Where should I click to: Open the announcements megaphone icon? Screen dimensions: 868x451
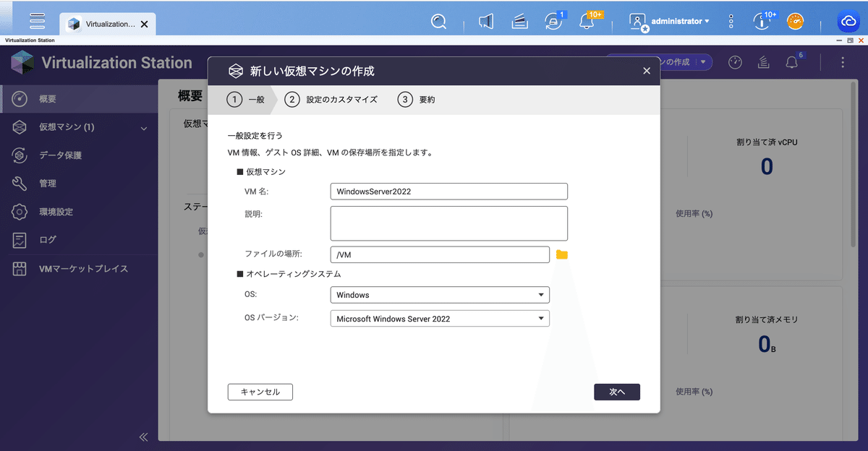click(x=486, y=22)
